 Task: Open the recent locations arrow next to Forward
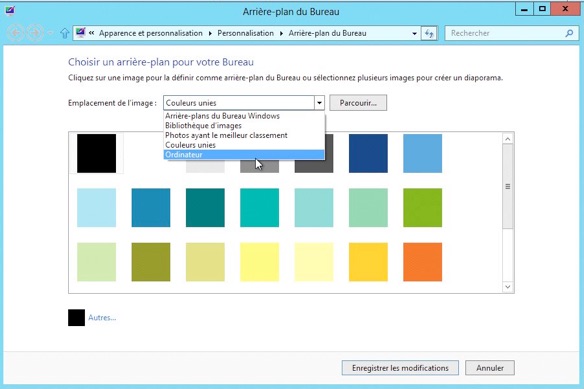[50, 34]
